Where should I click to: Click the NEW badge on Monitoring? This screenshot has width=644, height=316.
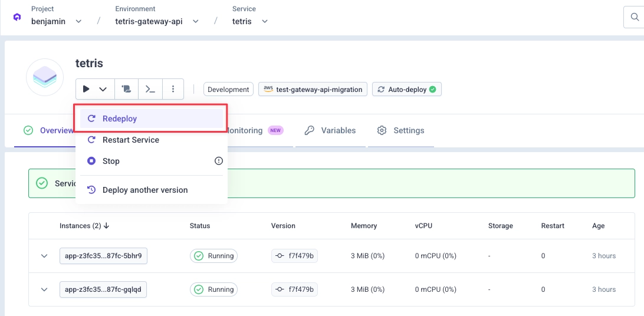pyautogui.click(x=275, y=130)
